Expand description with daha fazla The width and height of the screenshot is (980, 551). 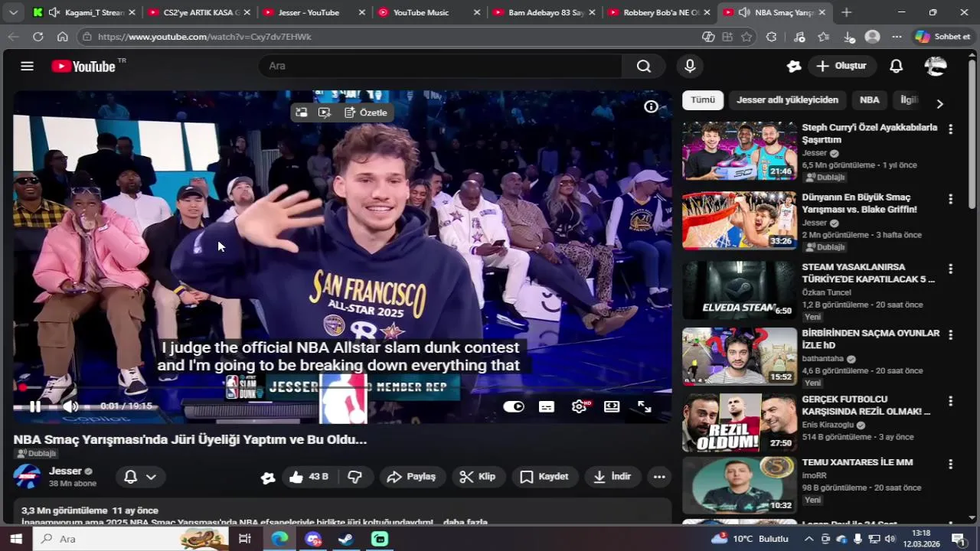click(465, 523)
